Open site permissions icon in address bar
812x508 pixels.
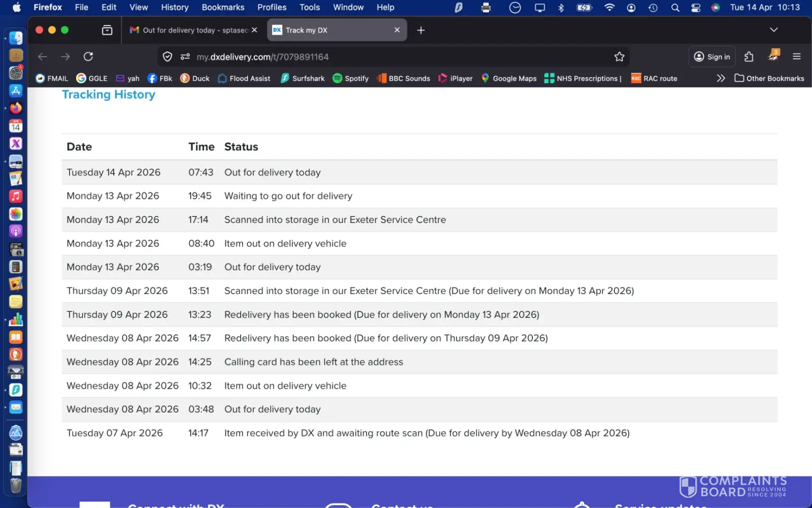[185, 57]
